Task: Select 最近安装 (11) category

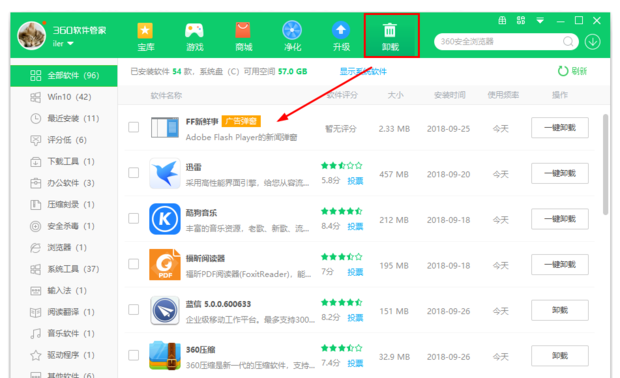Action: click(64, 118)
